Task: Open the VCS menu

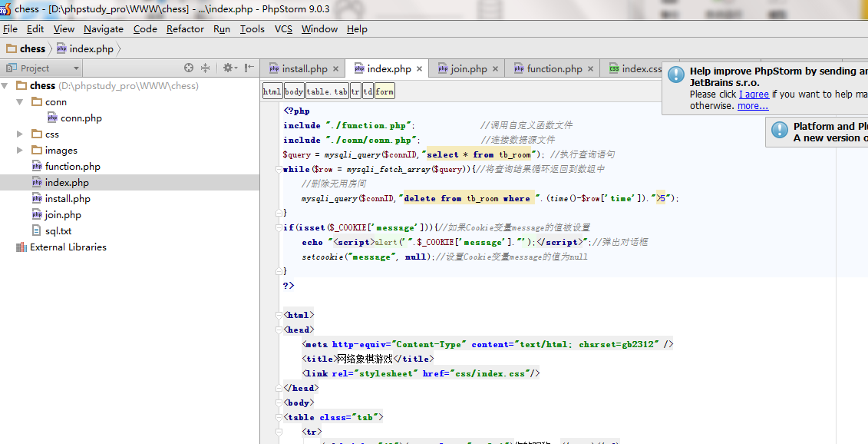Action: pos(283,29)
